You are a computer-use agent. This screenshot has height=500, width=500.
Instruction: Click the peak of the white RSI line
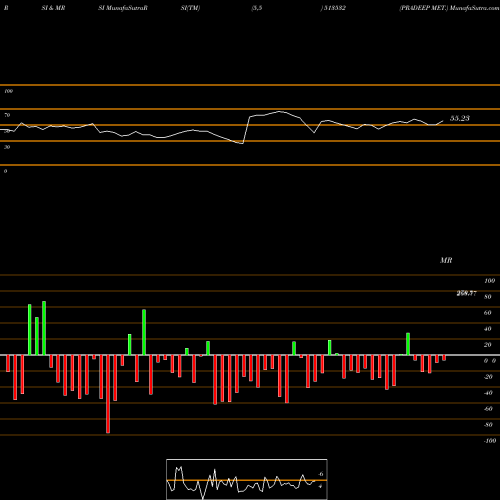point(279,111)
